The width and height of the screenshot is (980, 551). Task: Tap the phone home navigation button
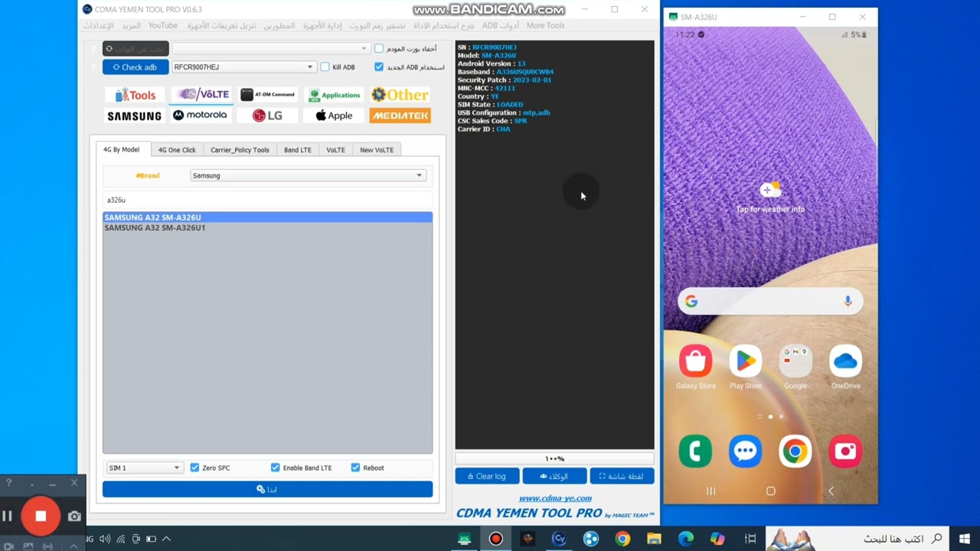pyautogui.click(x=770, y=491)
